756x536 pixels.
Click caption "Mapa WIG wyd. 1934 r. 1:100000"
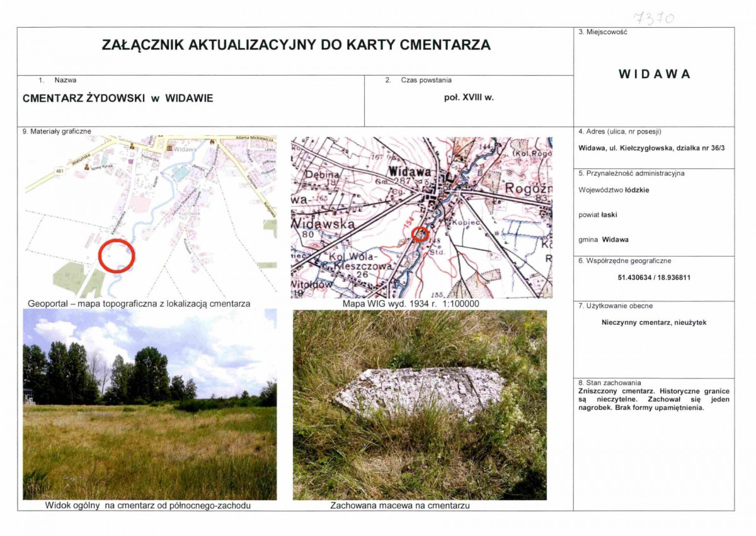(x=411, y=304)
